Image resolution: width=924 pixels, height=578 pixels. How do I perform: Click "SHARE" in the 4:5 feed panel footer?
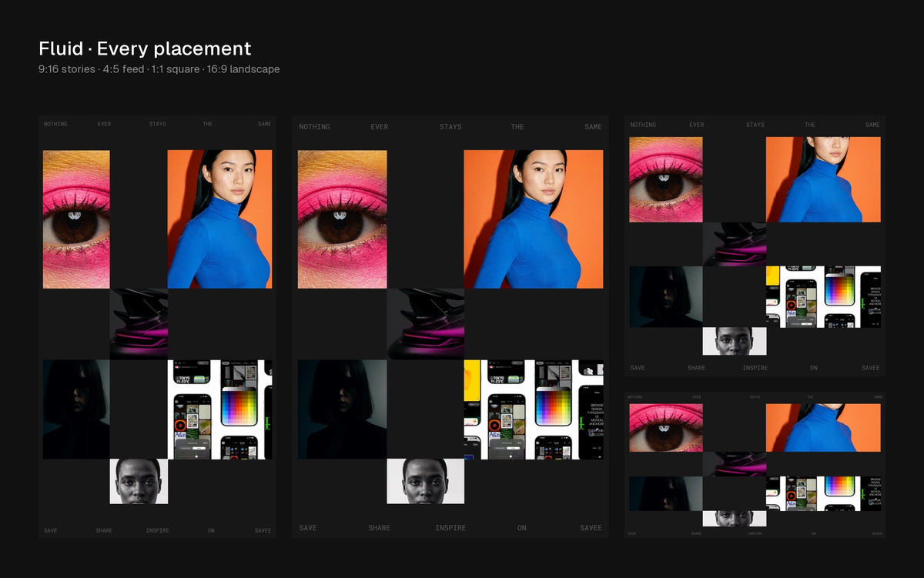(380, 528)
